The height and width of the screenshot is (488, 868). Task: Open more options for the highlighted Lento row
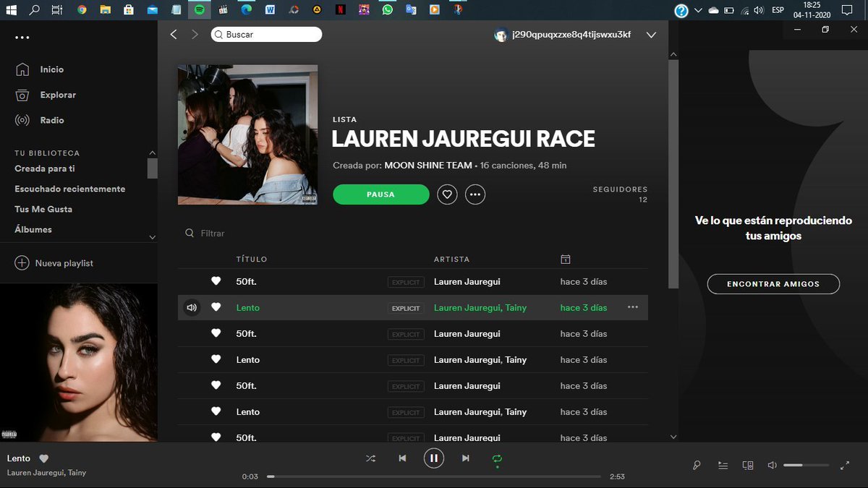[633, 307]
